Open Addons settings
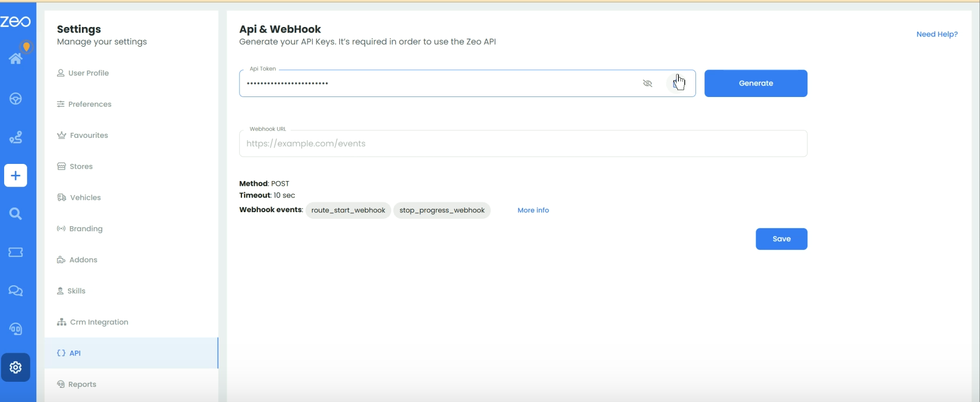The image size is (980, 402). [x=131, y=260]
